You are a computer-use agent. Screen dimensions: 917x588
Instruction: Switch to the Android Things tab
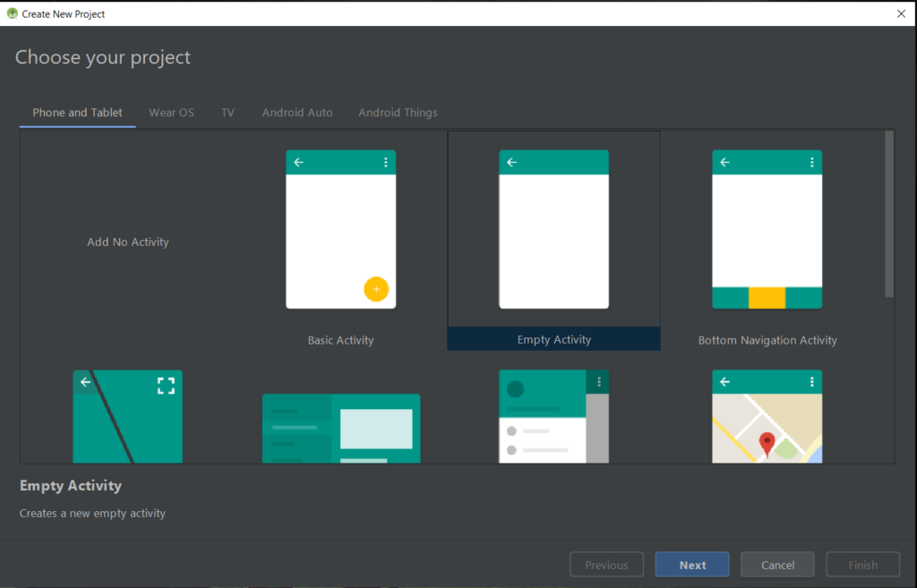(x=398, y=113)
